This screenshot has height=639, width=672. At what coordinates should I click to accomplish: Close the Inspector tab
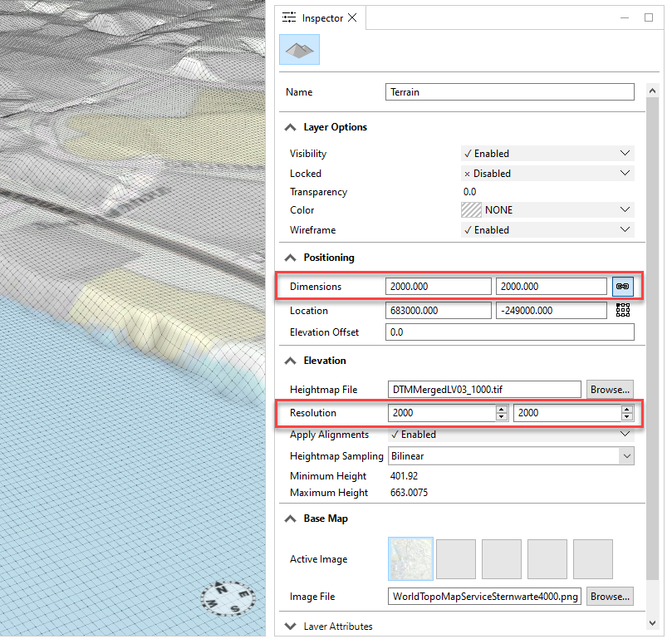pos(352,17)
